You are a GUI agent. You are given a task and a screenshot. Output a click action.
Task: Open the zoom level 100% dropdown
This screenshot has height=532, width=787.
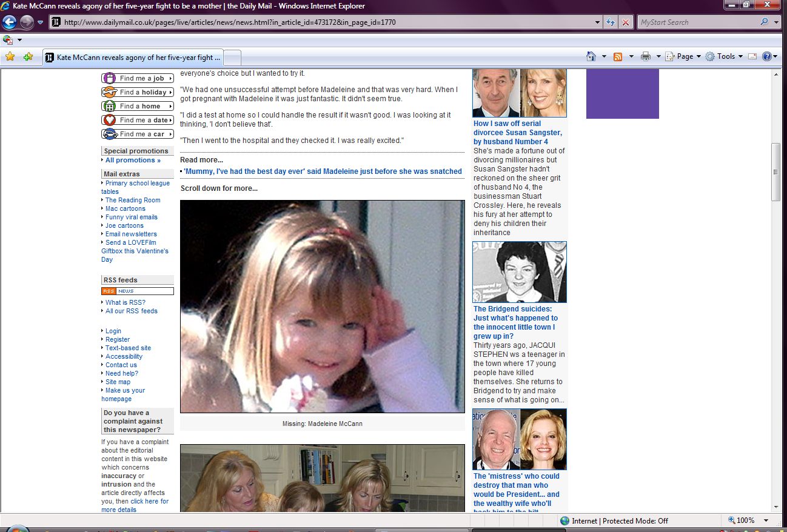pos(766,520)
